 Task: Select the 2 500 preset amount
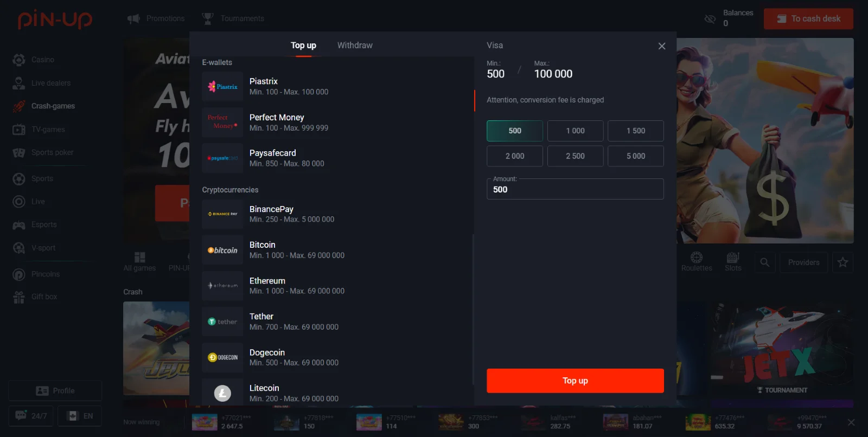575,156
